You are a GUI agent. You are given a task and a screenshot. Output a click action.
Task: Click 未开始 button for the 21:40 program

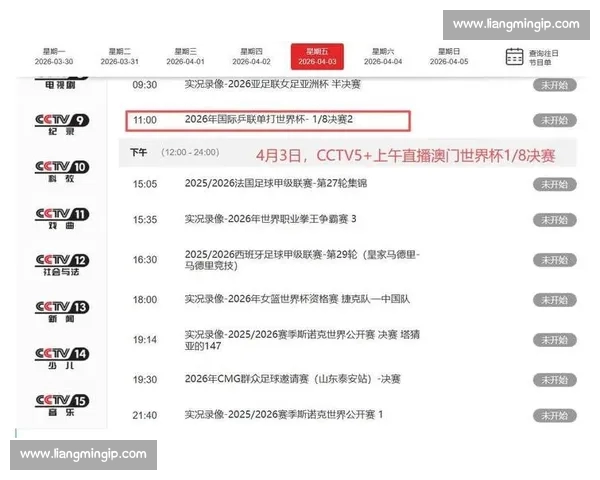pyautogui.click(x=554, y=416)
